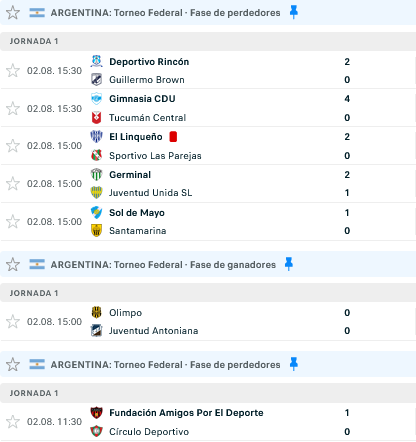Click the Olimpo team crest
The width and height of the screenshot is (416, 442).
coord(96,312)
